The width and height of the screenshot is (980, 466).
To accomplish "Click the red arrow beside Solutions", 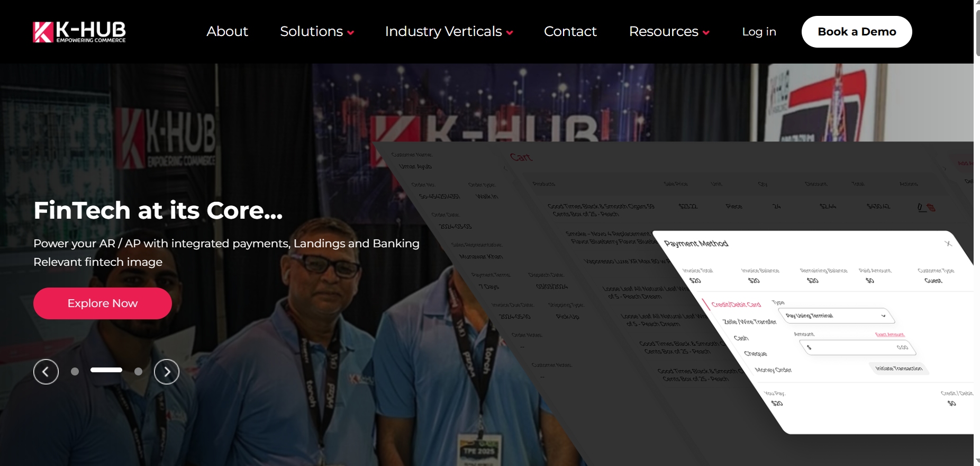I will click(350, 33).
